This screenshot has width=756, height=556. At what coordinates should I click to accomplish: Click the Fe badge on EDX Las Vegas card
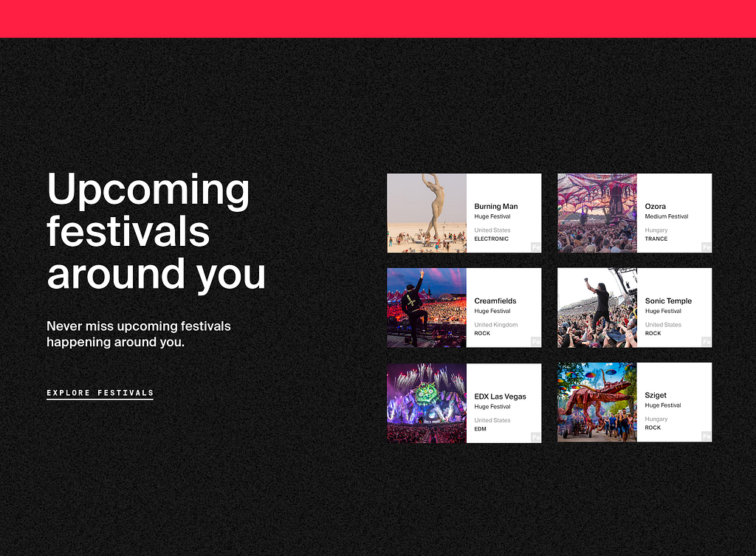tap(536, 437)
